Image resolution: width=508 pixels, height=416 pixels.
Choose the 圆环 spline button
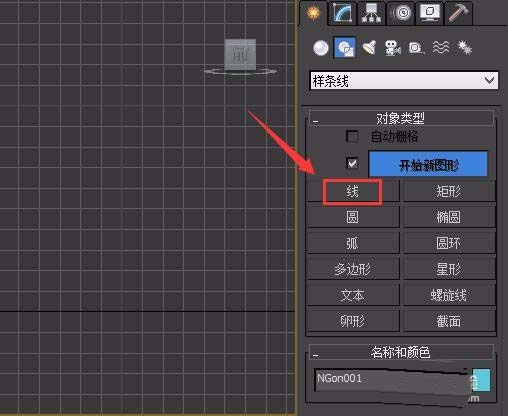click(449, 243)
